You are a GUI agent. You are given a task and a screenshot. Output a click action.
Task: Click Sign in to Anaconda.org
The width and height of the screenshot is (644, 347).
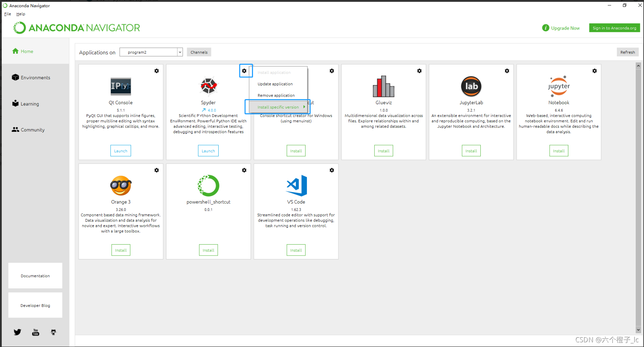pos(614,28)
